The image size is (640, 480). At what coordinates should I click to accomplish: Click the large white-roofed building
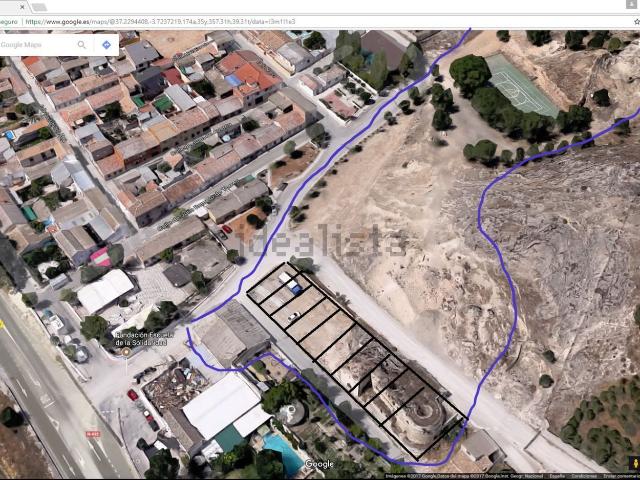(x=220, y=405)
